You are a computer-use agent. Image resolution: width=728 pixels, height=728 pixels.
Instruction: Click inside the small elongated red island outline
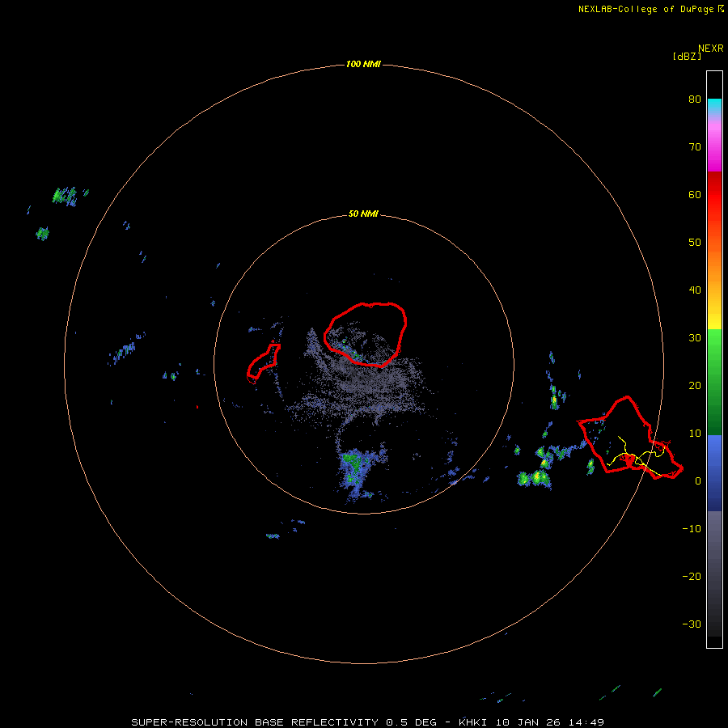click(x=265, y=361)
